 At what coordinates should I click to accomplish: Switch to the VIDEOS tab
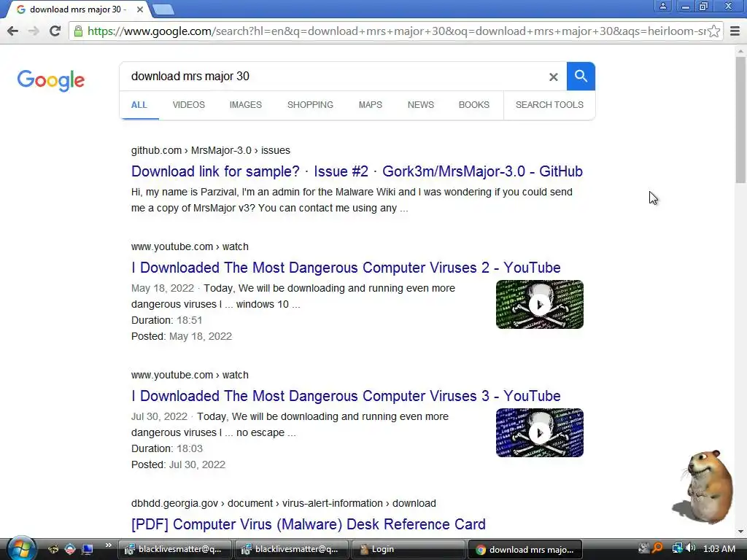tap(189, 105)
